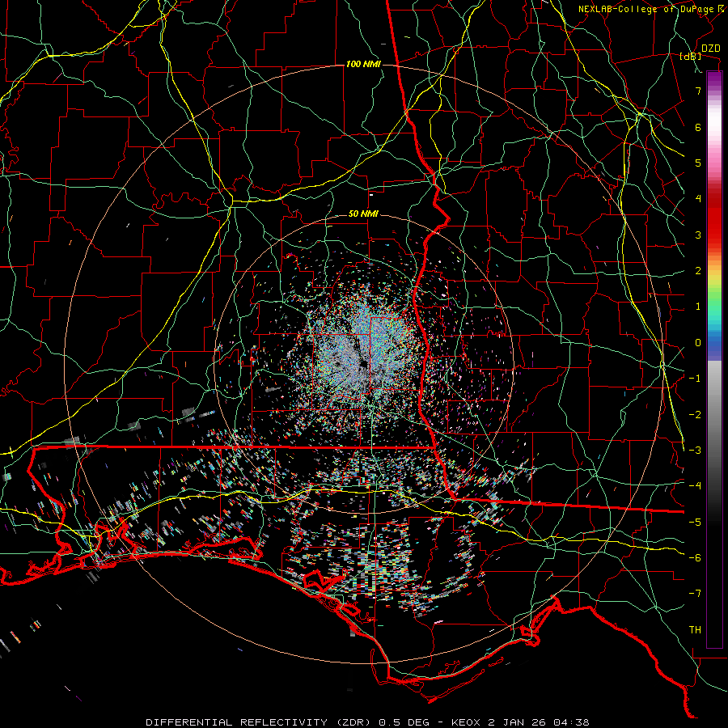This screenshot has height=728, width=728.
Task: Click the TH threshold label in legend
Action: pyautogui.click(x=695, y=629)
